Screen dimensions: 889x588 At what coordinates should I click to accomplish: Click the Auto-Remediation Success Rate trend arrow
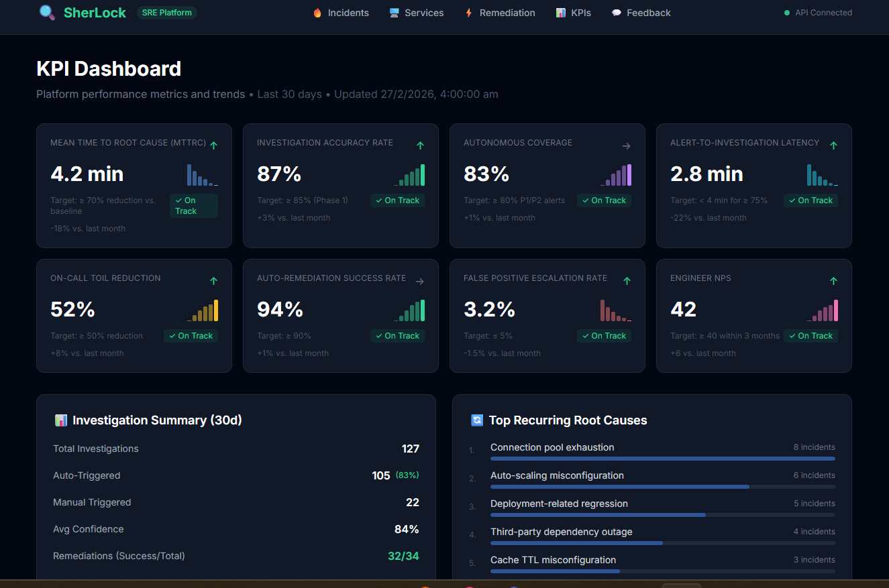coord(419,282)
